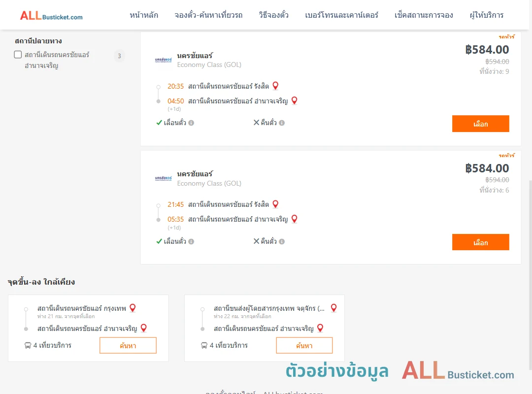Click the page vertical scrollbar
Screen dimensions: 532x394
530,275
